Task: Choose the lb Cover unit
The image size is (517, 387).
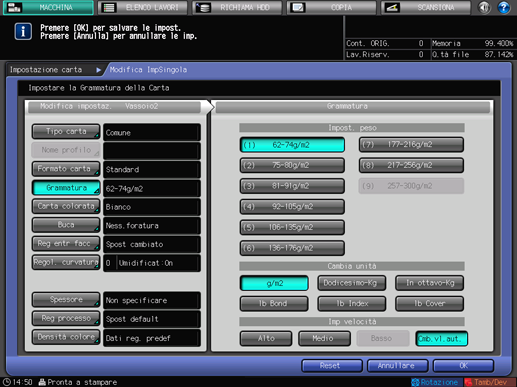Action: click(x=430, y=304)
